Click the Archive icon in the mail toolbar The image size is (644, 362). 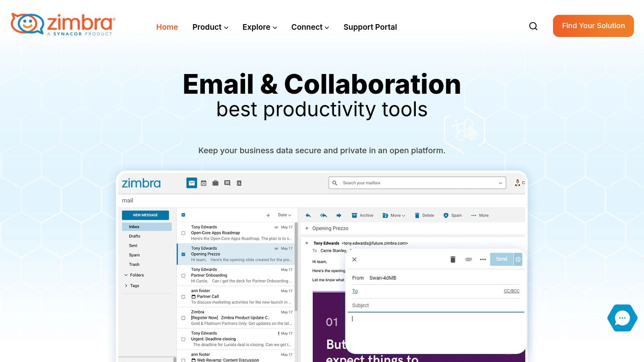coord(363,215)
